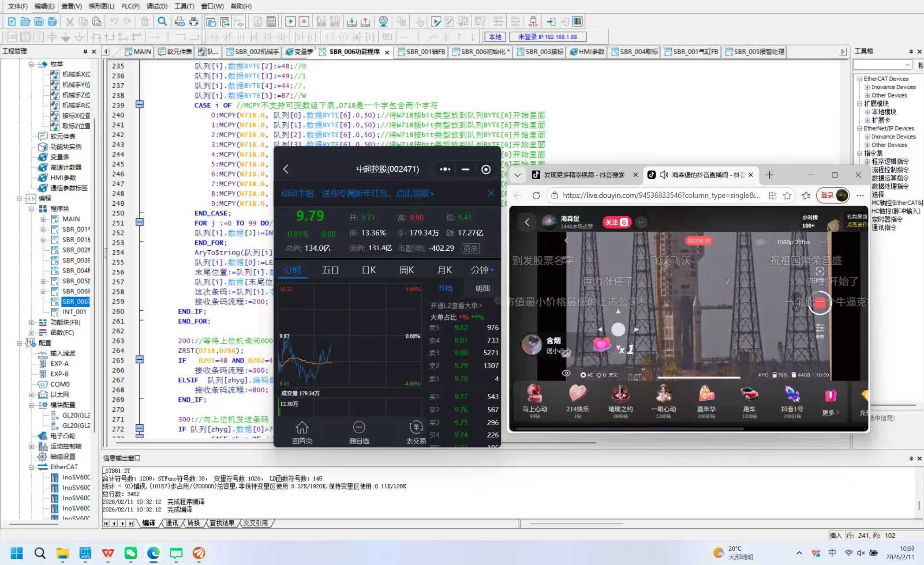This screenshot has height=565, width=924.
Task: Toggle the eye icon on live video
Action: coord(566,374)
